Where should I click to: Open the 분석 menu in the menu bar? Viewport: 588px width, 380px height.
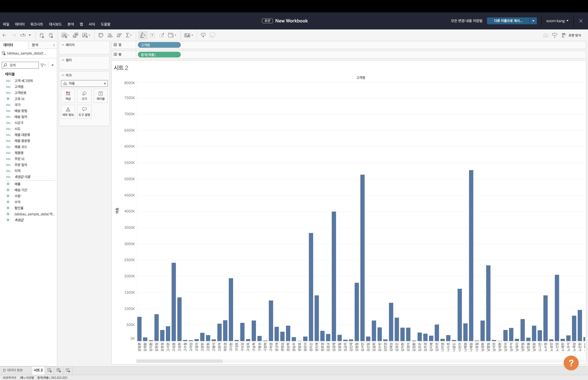[71, 24]
